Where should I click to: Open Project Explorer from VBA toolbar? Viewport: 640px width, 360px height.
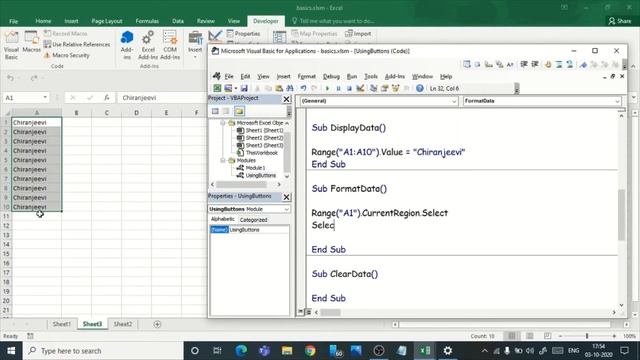373,88
